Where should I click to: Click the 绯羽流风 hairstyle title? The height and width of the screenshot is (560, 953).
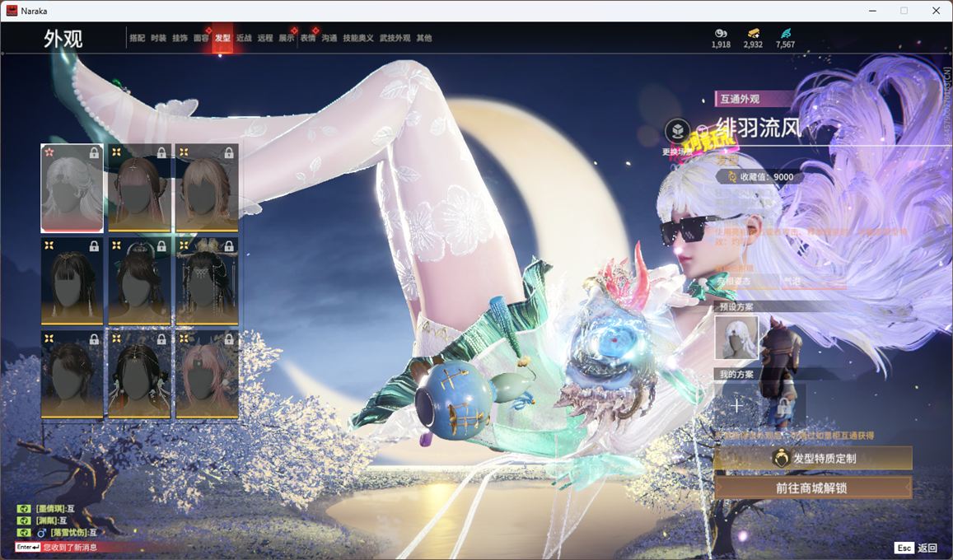(x=759, y=128)
